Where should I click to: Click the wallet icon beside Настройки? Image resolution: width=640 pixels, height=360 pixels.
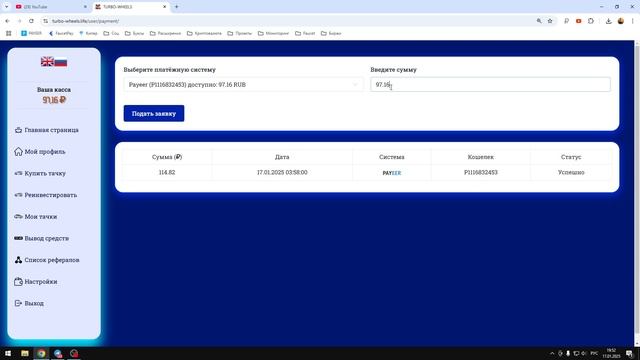pyautogui.click(x=18, y=281)
